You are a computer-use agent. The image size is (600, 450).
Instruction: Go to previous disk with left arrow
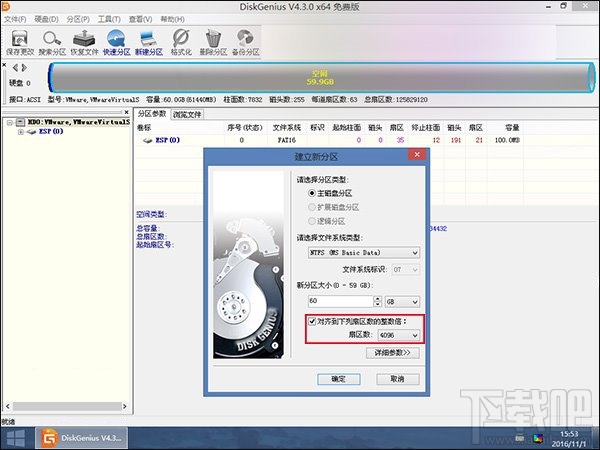15,68
